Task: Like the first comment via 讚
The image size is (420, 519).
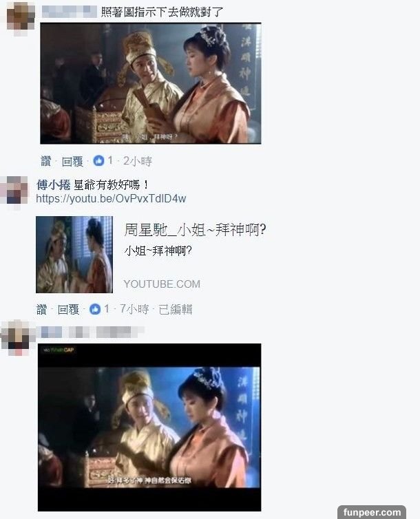Action: pyautogui.click(x=45, y=161)
